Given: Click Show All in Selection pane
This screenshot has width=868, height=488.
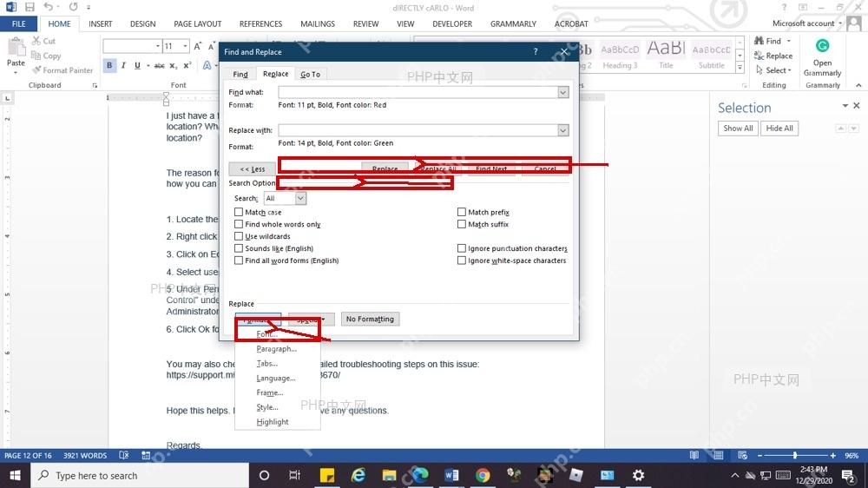Looking at the screenshot, I should coord(738,129).
